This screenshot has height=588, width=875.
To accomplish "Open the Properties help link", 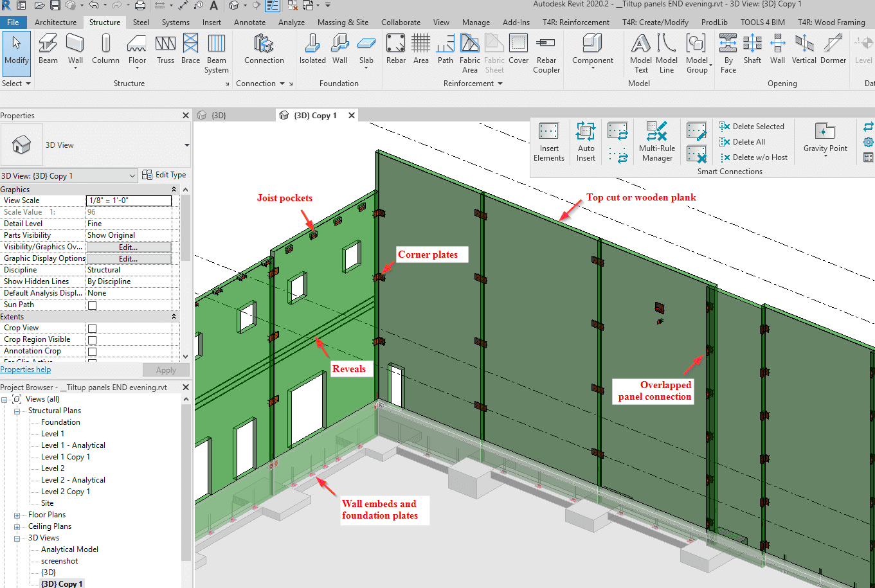I will click(26, 370).
